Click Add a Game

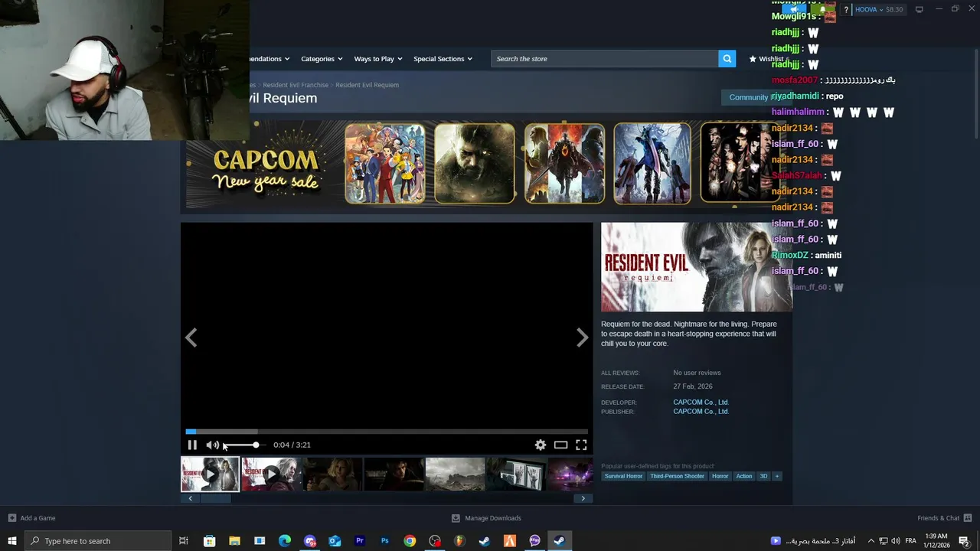[x=31, y=518]
